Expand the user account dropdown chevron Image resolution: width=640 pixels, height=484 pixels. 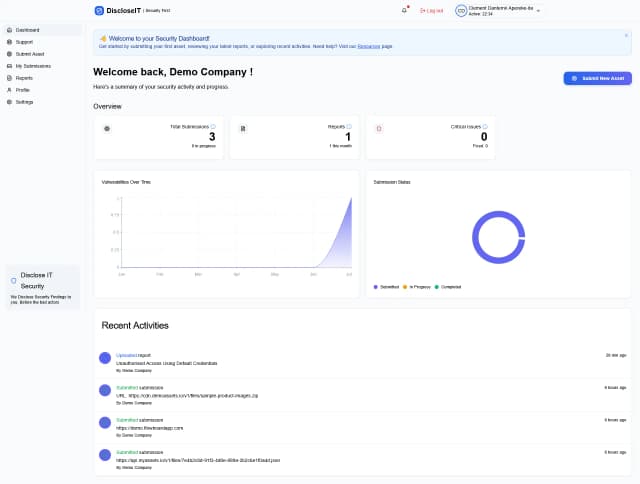(x=538, y=10)
